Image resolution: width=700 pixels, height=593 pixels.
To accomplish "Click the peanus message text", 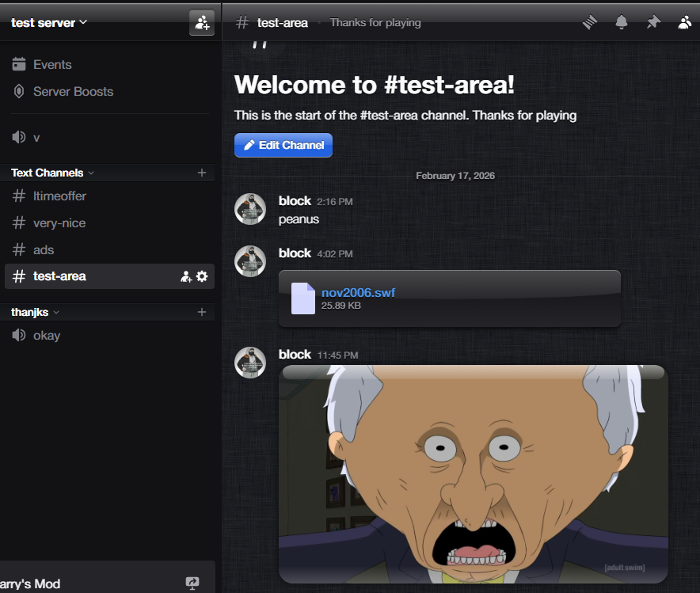I will [x=299, y=219].
